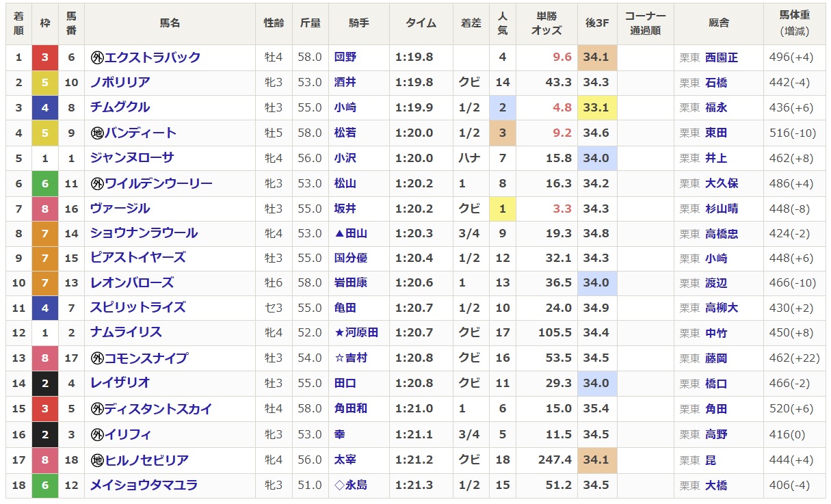Click the 外 mark before ディスタントスカイ
This screenshot has height=504, width=831.
(x=96, y=410)
